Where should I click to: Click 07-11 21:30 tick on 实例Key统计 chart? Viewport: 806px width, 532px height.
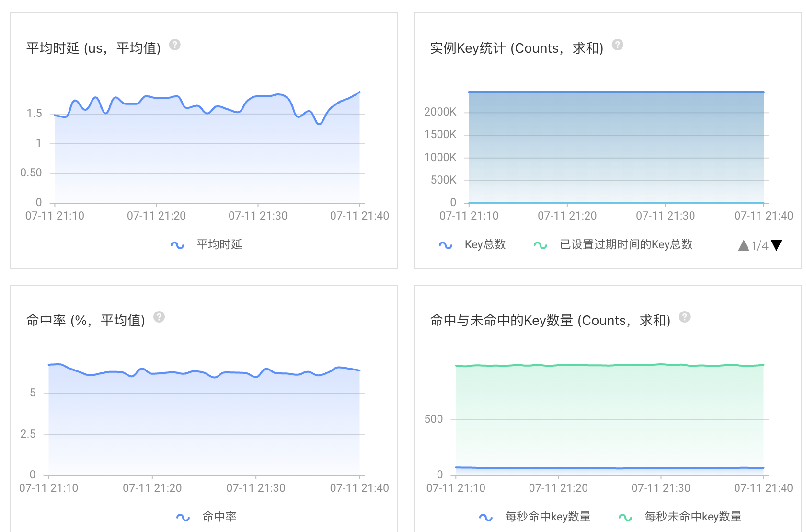click(x=666, y=216)
